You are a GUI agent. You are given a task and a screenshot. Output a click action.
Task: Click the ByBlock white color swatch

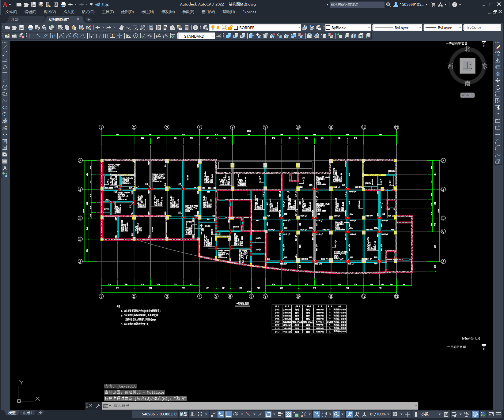[328, 28]
